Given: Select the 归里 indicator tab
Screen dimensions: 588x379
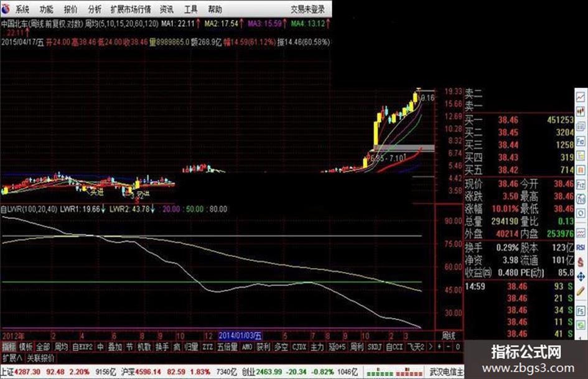Looking at the screenshot, I should point(192,347).
